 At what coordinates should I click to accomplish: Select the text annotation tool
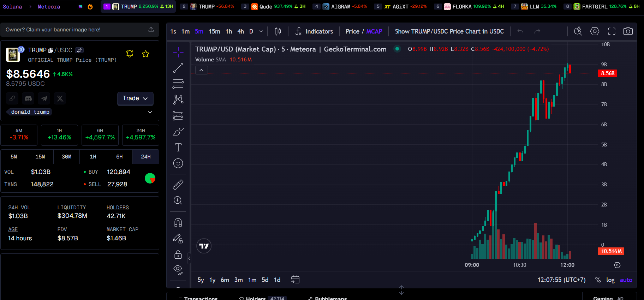(x=178, y=147)
